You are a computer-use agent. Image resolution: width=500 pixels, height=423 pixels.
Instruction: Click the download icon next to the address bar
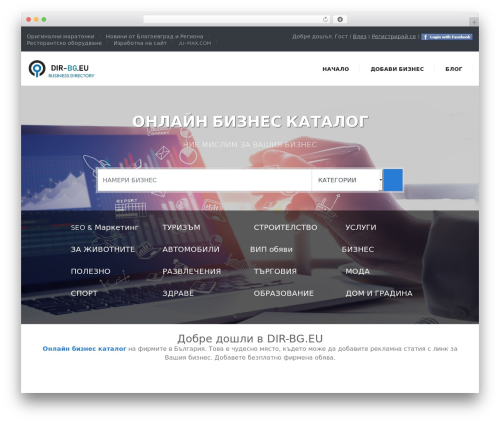coord(340,19)
